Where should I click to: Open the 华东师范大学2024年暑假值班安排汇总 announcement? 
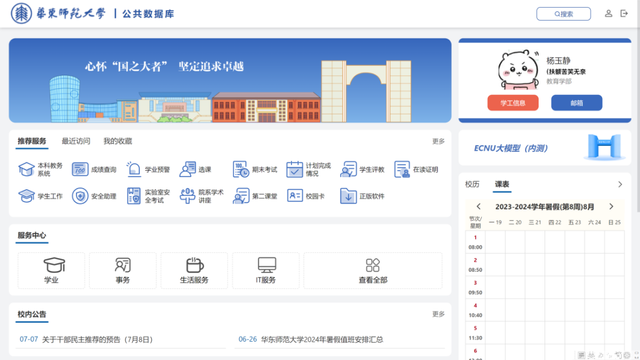pyautogui.click(x=322, y=339)
